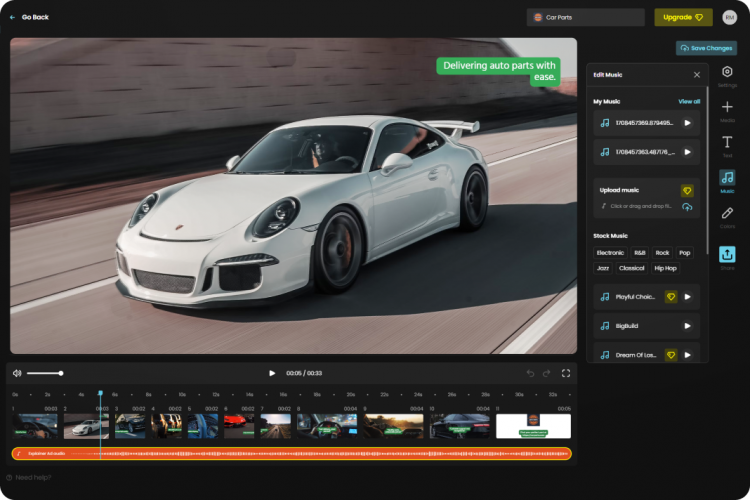Click the Share upload icon

pos(727,254)
